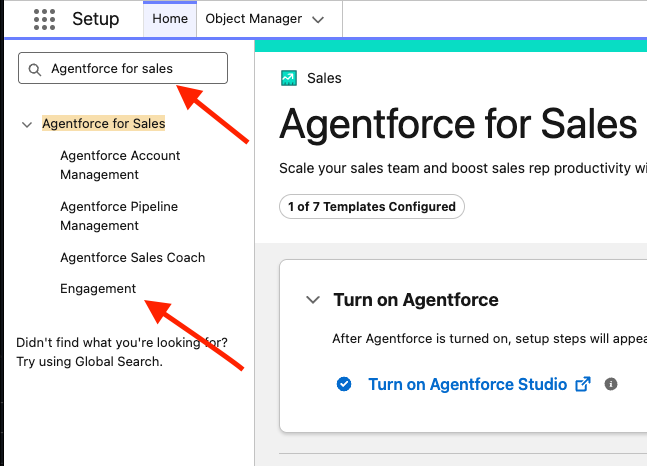Viewport: 647px width, 466px height.
Task: Click the Agentforce for Sales page heading
Action: tap(458, 123)
